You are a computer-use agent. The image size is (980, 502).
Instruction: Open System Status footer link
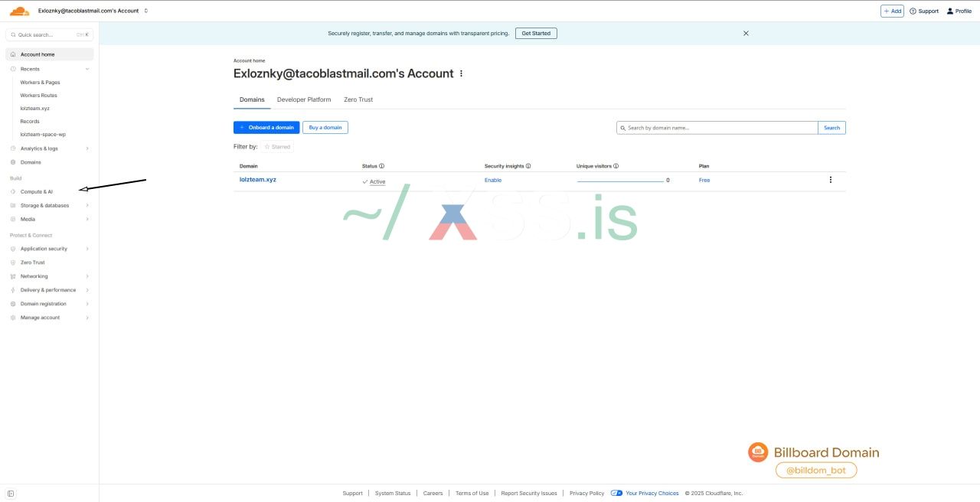coord(393,494)
